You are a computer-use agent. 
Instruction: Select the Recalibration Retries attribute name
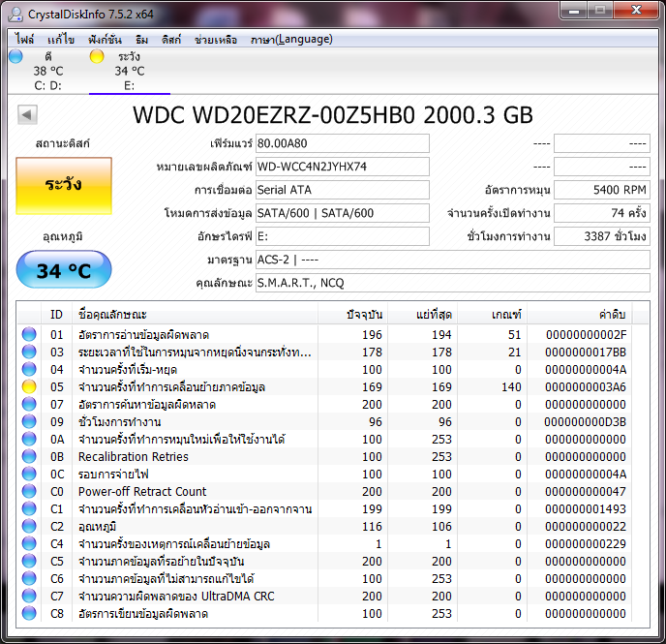(x=133, y=456)
